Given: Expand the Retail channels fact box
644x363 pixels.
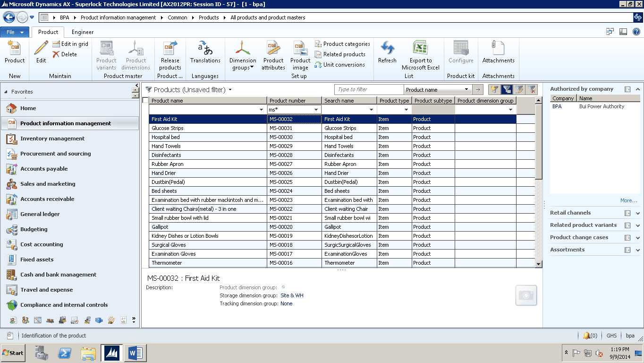Looking at the screenshot, I should [638, 213].
